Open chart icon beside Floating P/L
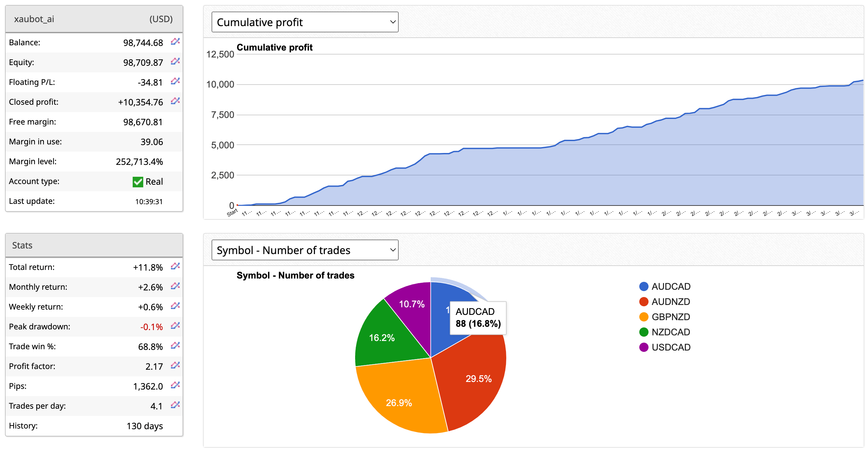Image resolution: width=868 pixels, height=450 pixels. coord(175,81)
